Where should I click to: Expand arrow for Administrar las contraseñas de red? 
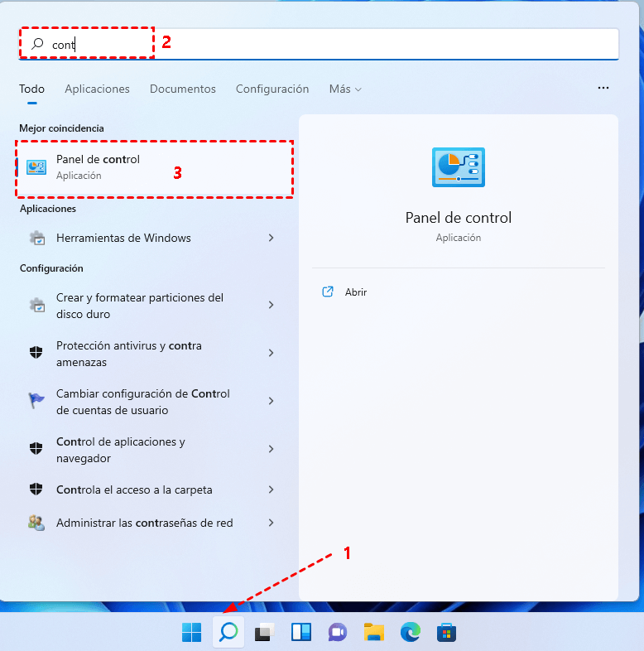tap(271, 523)
